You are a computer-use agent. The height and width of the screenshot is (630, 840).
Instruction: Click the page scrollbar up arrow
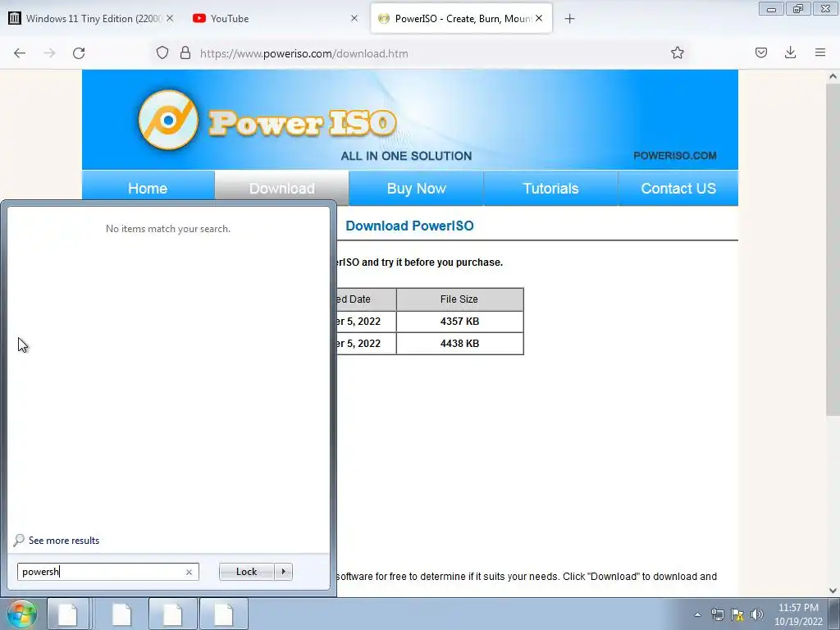[833, 76]
